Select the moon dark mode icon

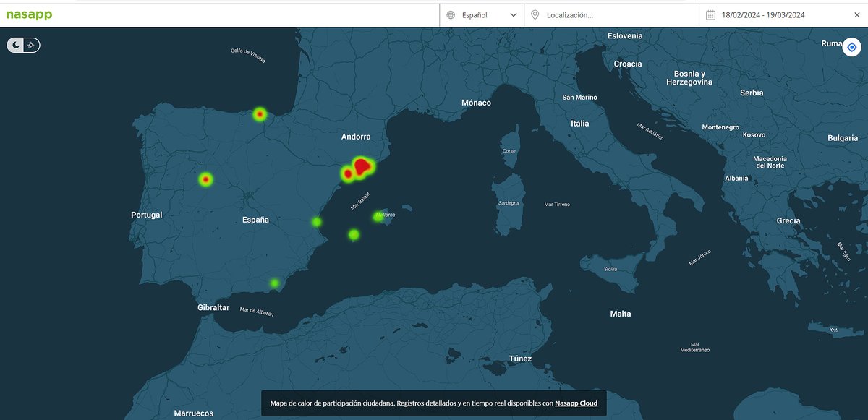click(15, 45)
